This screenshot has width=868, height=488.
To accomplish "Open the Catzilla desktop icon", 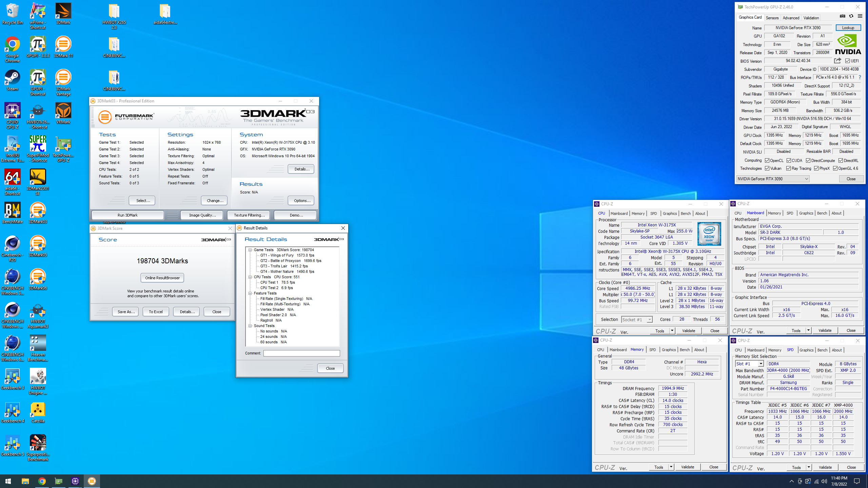I will 38,412.
